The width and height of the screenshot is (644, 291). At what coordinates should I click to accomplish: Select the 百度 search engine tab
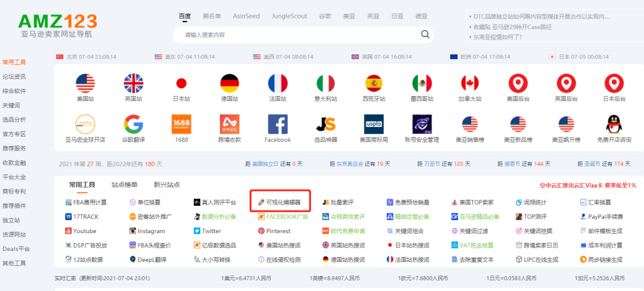(x=185, y=17)
